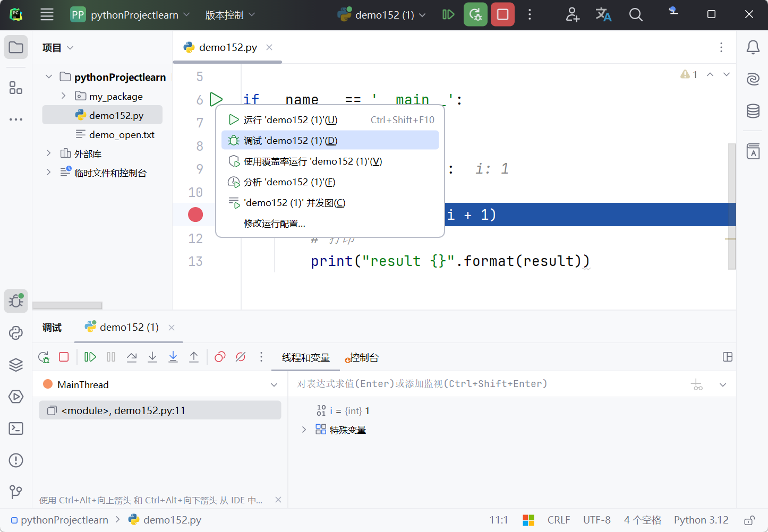Open the Notifications bell icon
This screenshot has height=532, width=768.
[x=753, y=48]
